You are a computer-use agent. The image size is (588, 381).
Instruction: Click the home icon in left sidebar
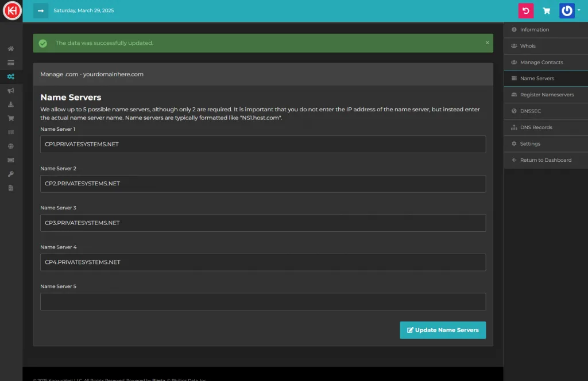[x=11, y=49]
